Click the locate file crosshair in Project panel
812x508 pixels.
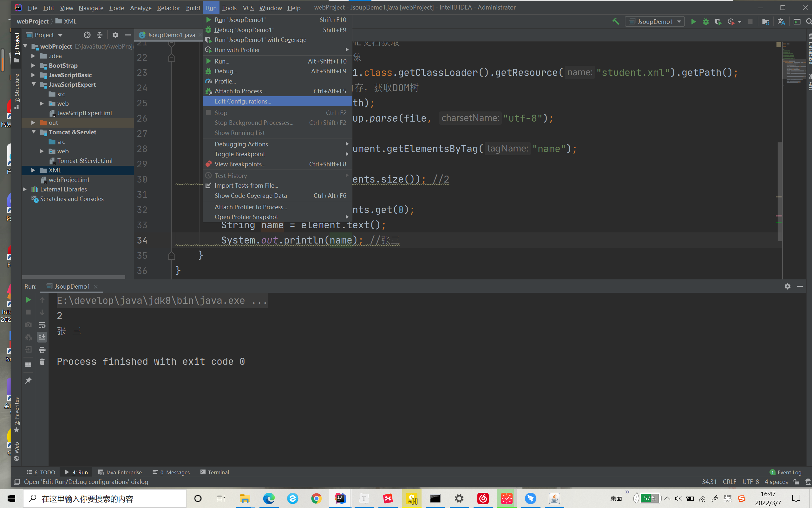[87, 35]
